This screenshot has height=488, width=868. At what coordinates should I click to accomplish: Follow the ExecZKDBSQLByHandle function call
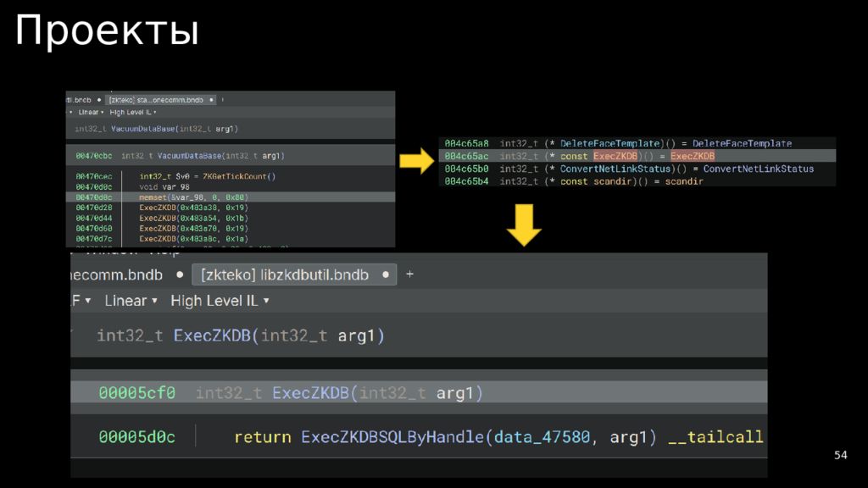pos(393,437)
